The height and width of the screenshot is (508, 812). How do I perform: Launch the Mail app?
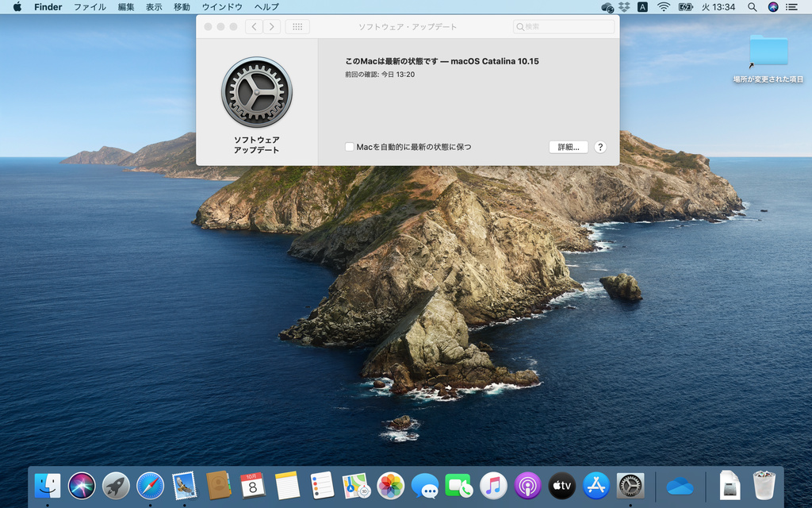pos(186,485)
